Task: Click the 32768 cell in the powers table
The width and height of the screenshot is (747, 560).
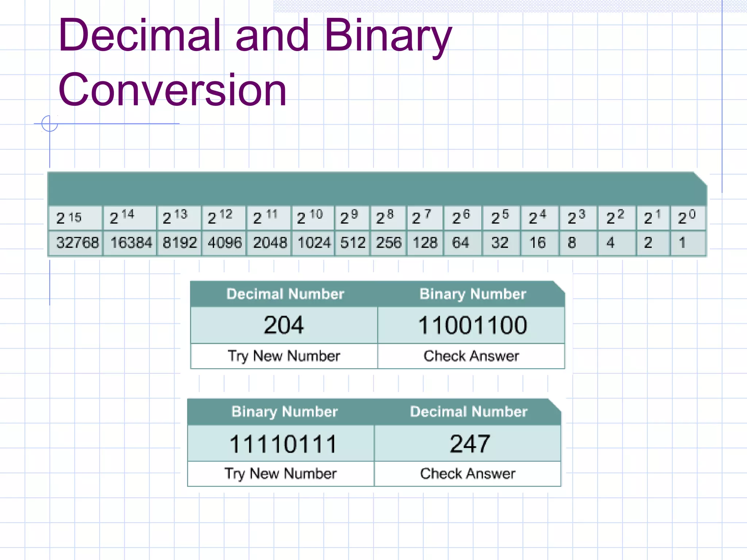Action: pos(76,243)
